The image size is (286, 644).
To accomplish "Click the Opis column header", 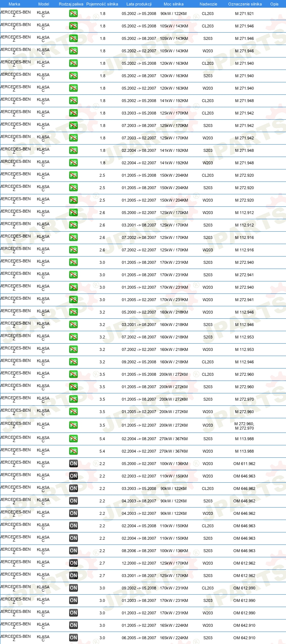I will pos(274,4).
